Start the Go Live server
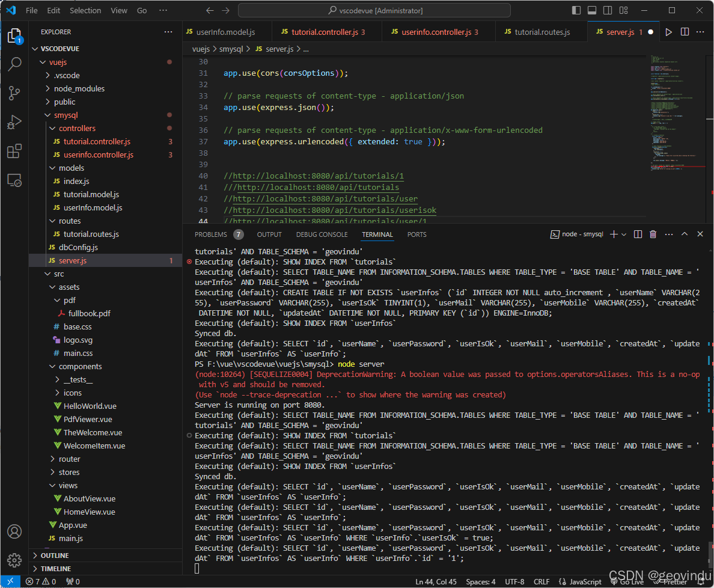This screenshot has height=588, width=714. [627, 581]
